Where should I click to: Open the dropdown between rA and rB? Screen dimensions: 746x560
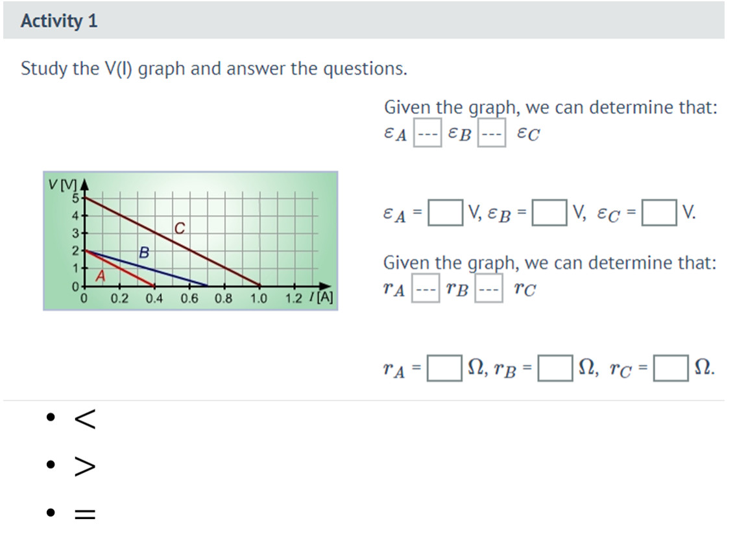(x=426, y=288)
